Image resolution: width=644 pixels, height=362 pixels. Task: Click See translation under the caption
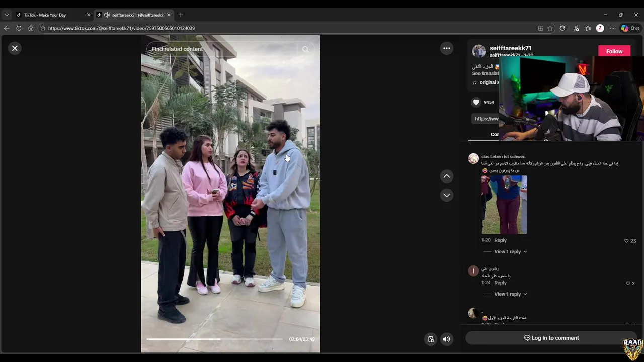486,73
